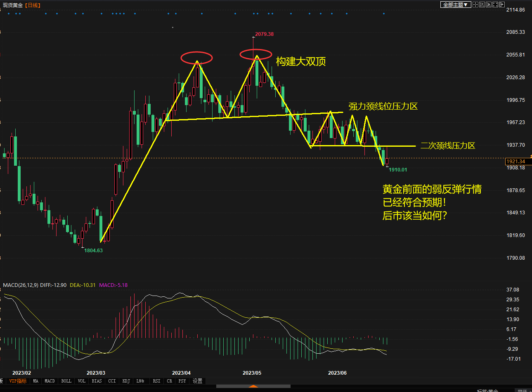This screenshot has height=392, width=532.
Task: Click the horizontal chart scrollbar thumb
Action: click(x=253, y=387)
